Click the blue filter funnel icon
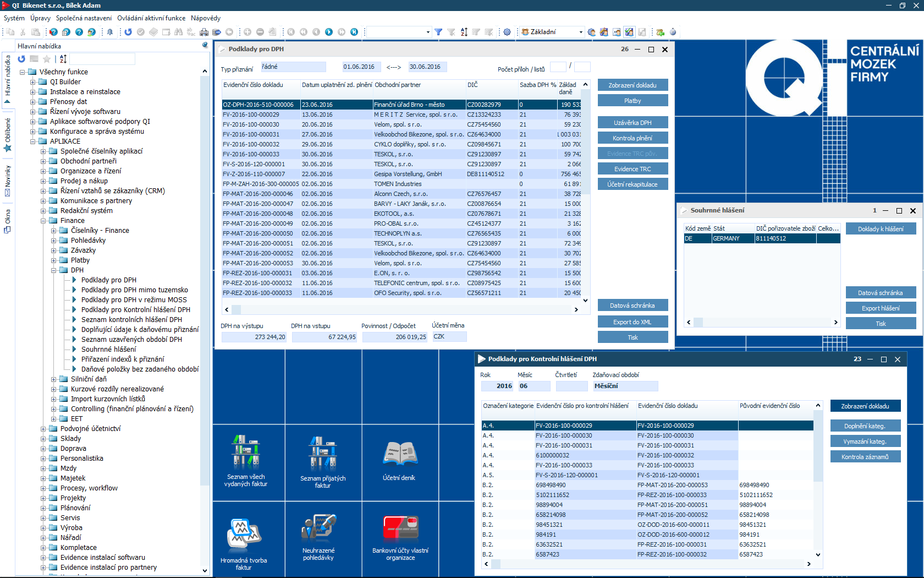This screenshot has width=924, height=578. click(x=438, y=32)
